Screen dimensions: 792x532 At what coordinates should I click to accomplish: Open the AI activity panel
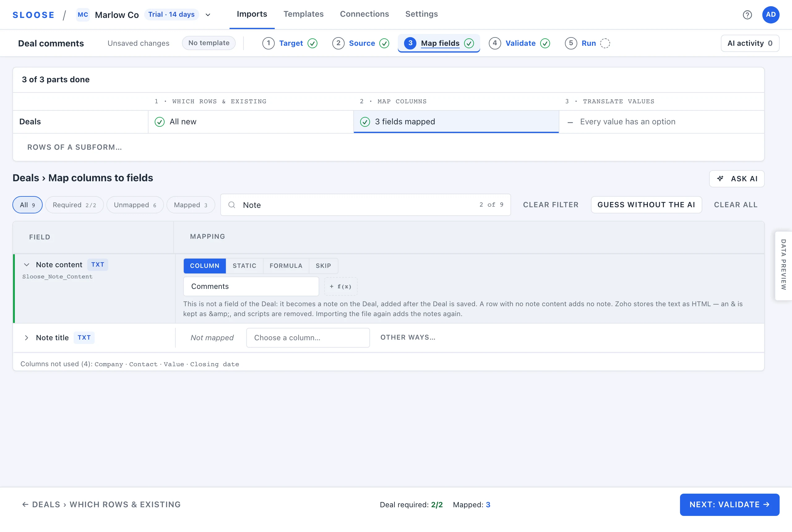pyautogui.click(x=750, y=43)
